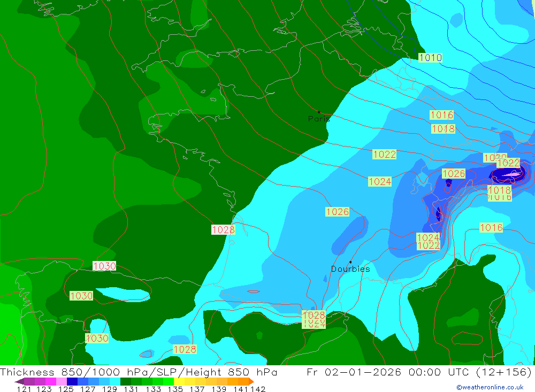535x392 pixels.
Task: Click the Dourbies city label
Action: coord(350,269)
